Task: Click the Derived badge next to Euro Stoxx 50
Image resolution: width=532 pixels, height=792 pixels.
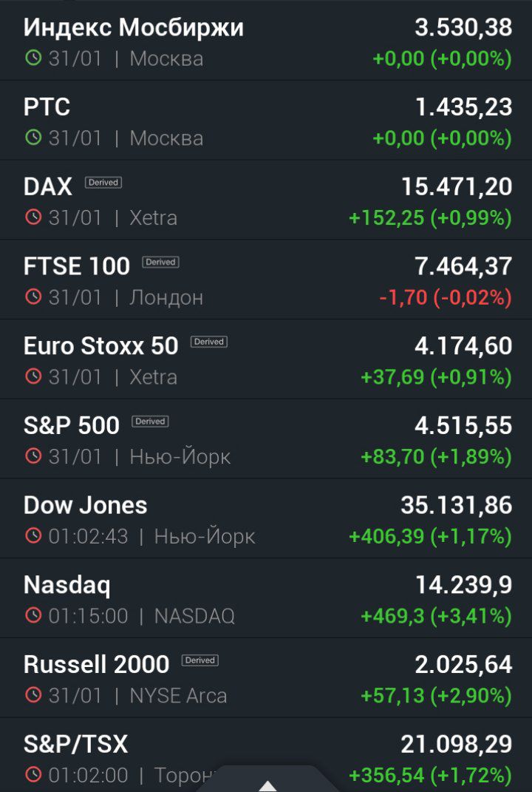Action: pyautogui.click(x=209, y=342)
